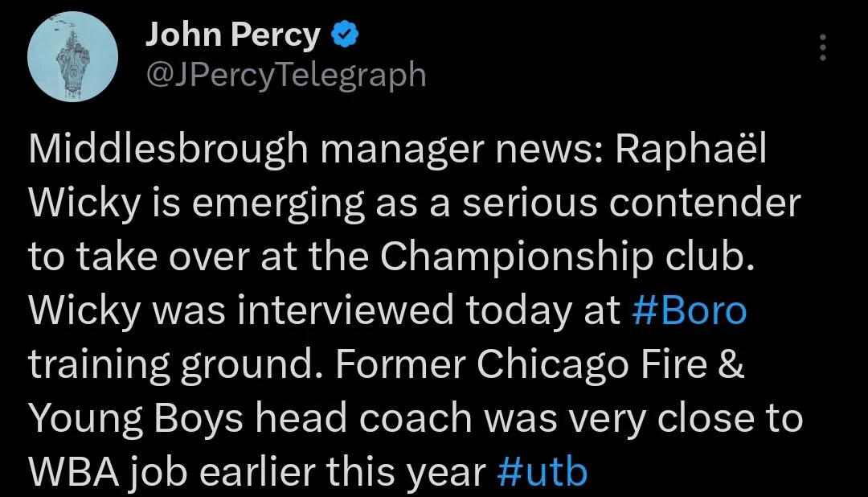Open the #utb hashtag
Viewport: 868px width, 497px height.
click(542, 473)
